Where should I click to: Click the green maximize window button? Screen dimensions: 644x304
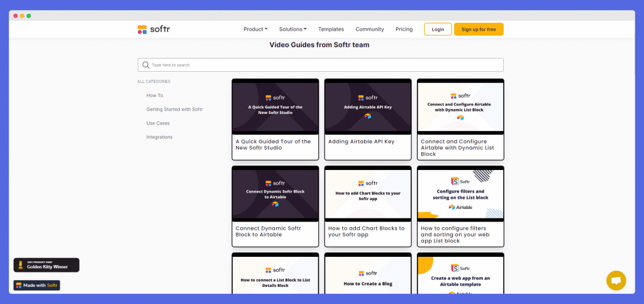tap(29, 16)
